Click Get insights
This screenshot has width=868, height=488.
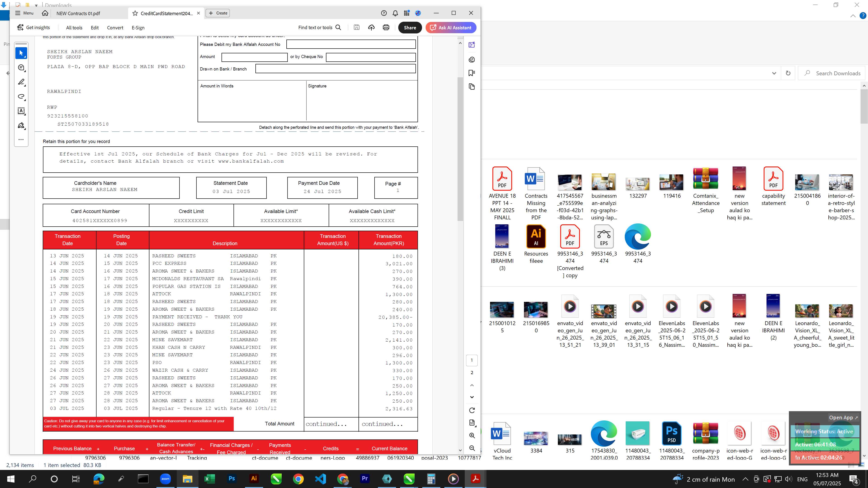tap(33, 28)
